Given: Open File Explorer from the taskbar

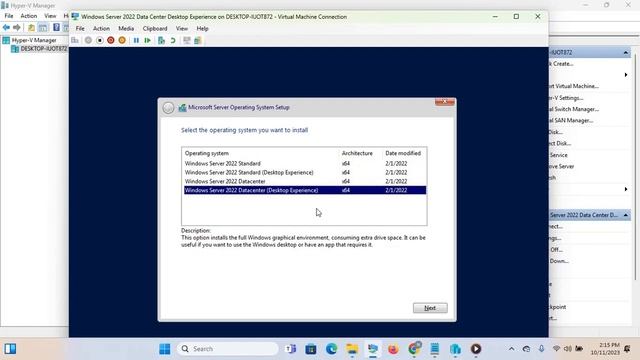Looking at the screenshot, I should (x=352, y=349).
